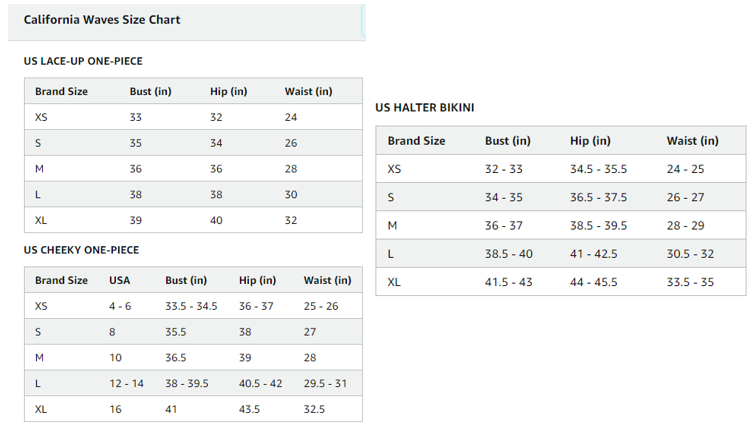
Task: Select the US LACE-UP ONE-PIECE heading
Action: (x=83, y=61)
